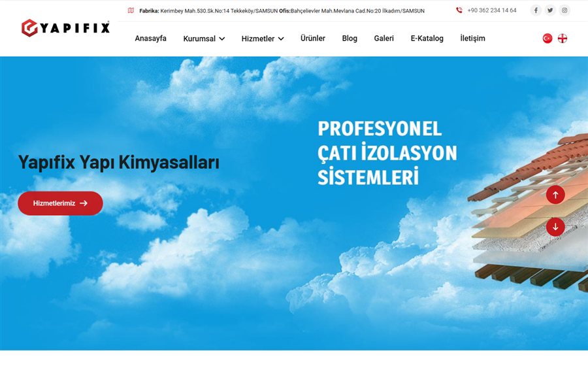Click the Hizmetlerimiz button

(60, 203)
